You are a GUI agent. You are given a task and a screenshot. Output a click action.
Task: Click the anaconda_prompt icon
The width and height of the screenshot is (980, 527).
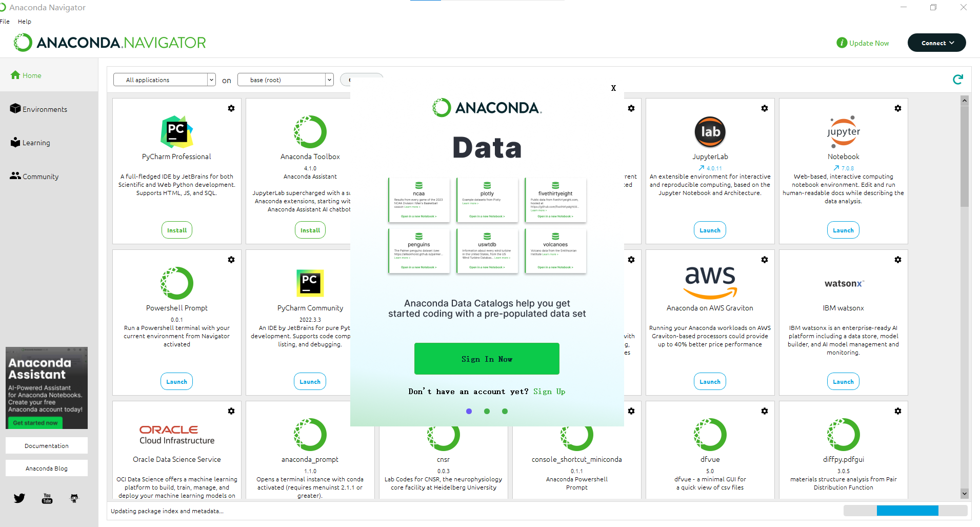(x=310, y=435)
